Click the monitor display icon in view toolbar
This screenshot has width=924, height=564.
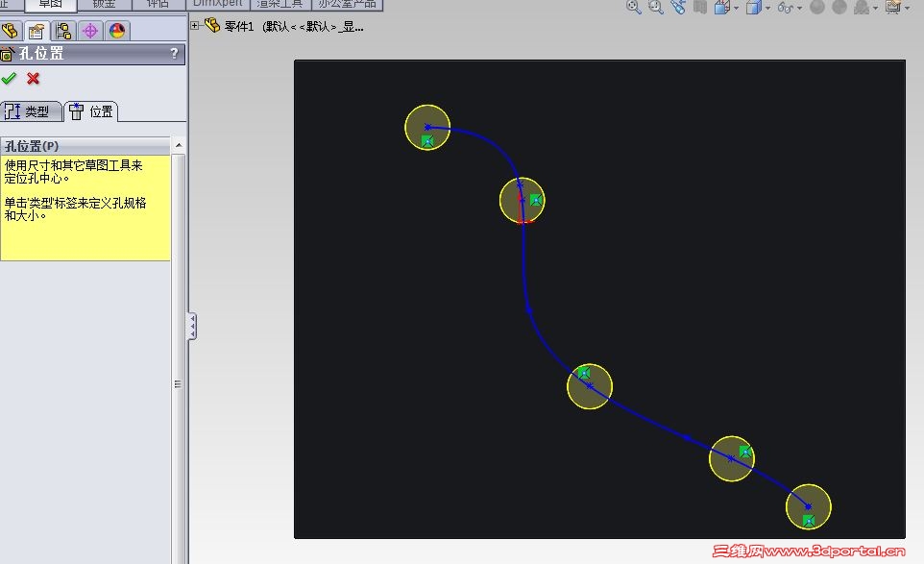(893, 7)
